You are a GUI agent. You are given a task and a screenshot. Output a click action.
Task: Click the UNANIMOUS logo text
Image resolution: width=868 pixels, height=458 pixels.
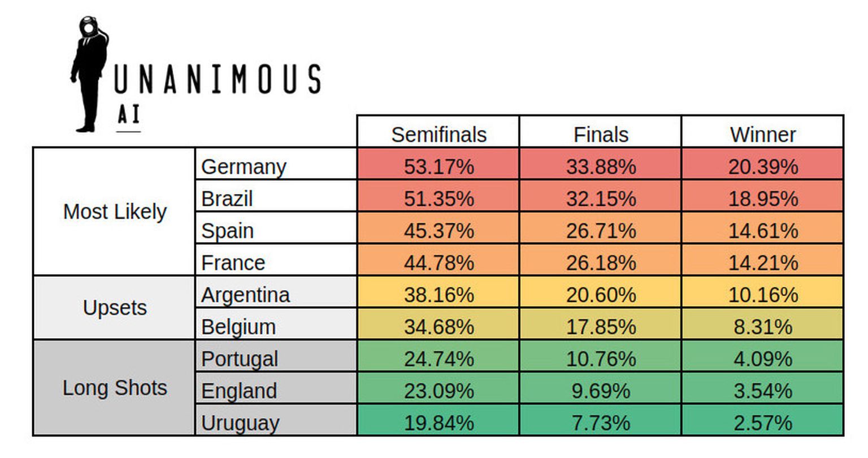coord(218,79)
